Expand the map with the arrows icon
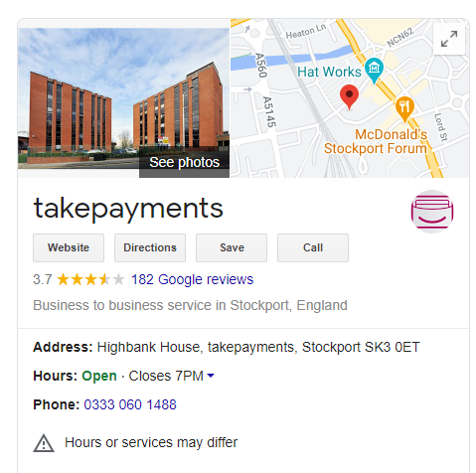Image resolution: width=476 pixels, height=473 pixels. [449, 39]
